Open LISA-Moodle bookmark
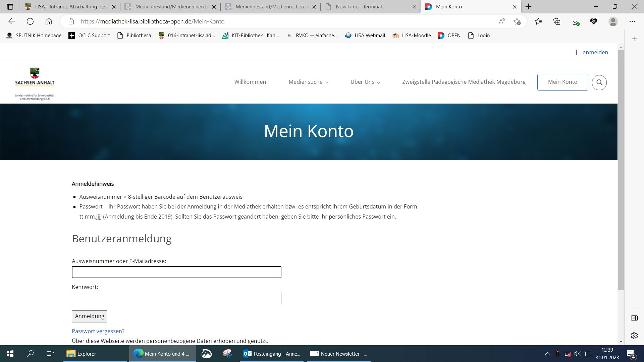The width and height of the screenshot is (644, 362). coord(412,36)
